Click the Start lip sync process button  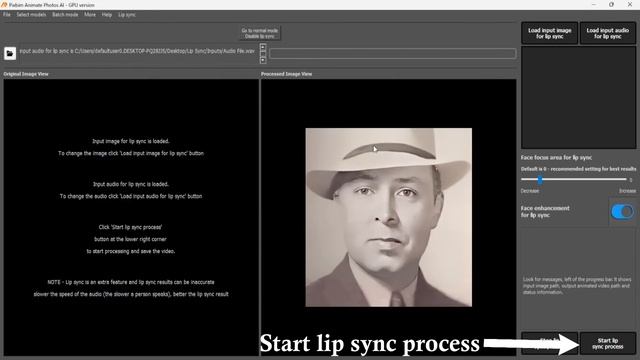607,343
